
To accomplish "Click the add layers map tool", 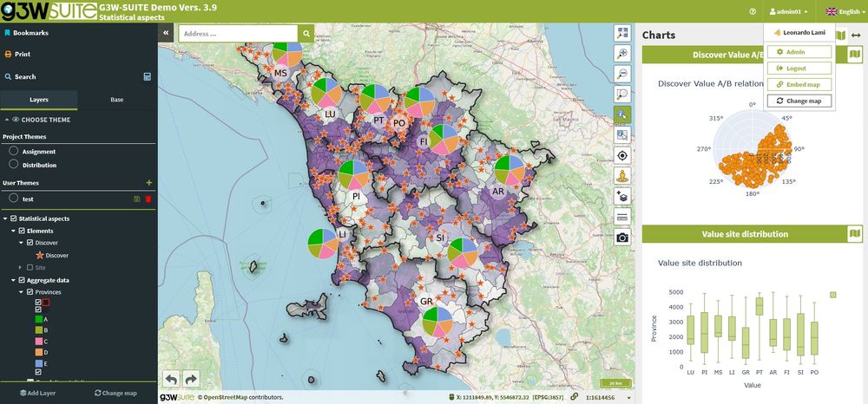I will point(622,196).
